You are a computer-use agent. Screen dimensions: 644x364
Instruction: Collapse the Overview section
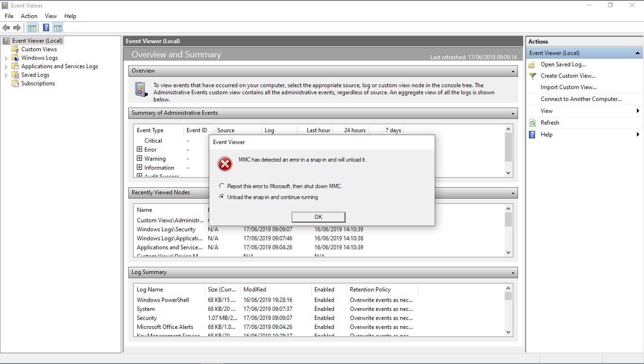click(513, 71)
